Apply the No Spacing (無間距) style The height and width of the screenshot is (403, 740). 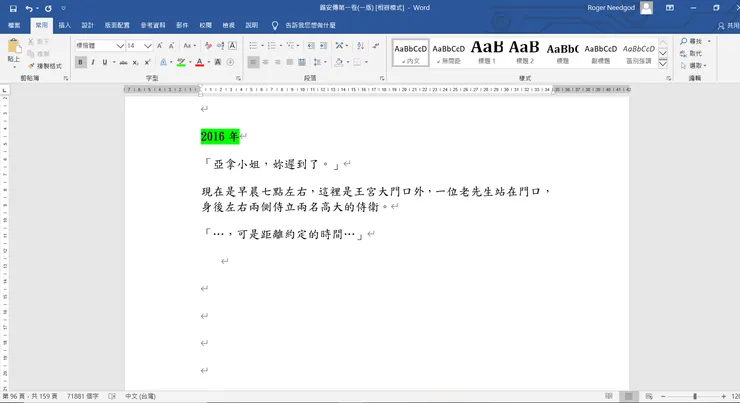point(449,52)
